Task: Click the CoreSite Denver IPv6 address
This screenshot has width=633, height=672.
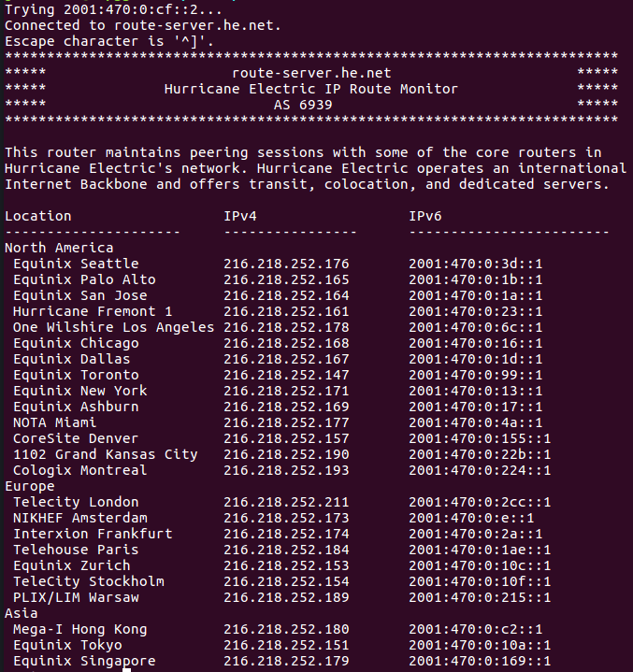Action: pos(480,438)
